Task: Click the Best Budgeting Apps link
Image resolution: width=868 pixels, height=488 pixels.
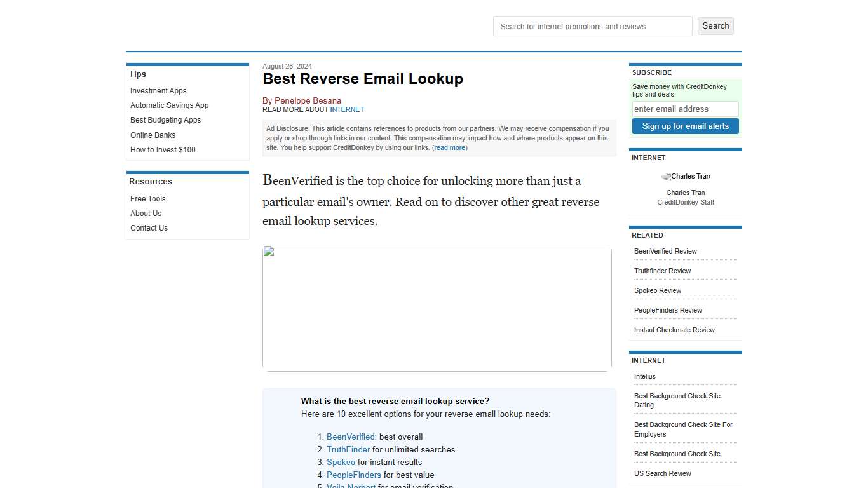Action: (x=165, y=120)
